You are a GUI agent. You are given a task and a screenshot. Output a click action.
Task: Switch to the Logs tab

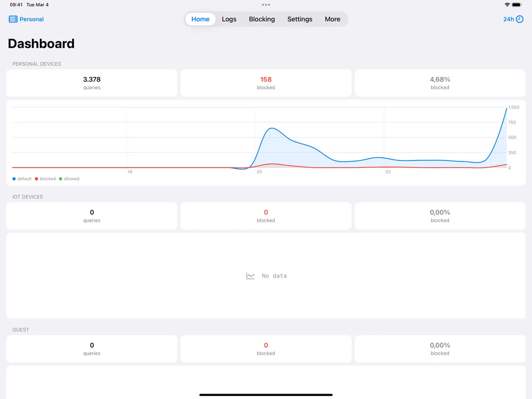(229, 19)
